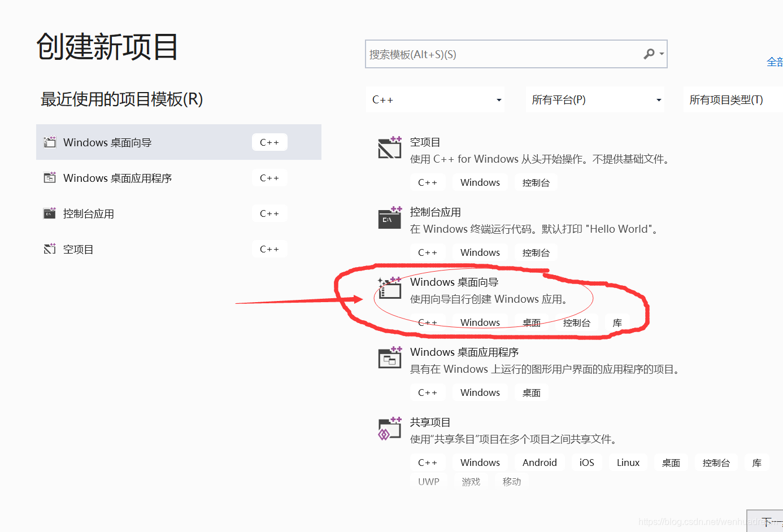Select the 空项目 template title in list
The image size is (783, 532).
click(x=425, y=142)
